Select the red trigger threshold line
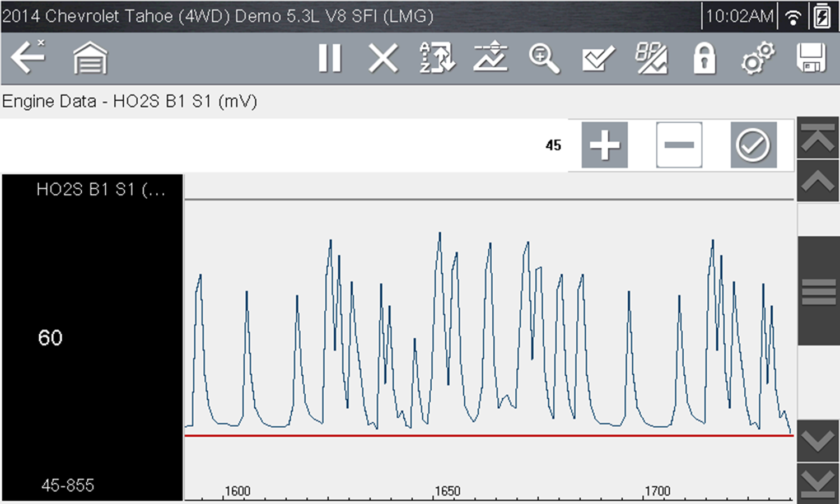 [x=487, y=435]
